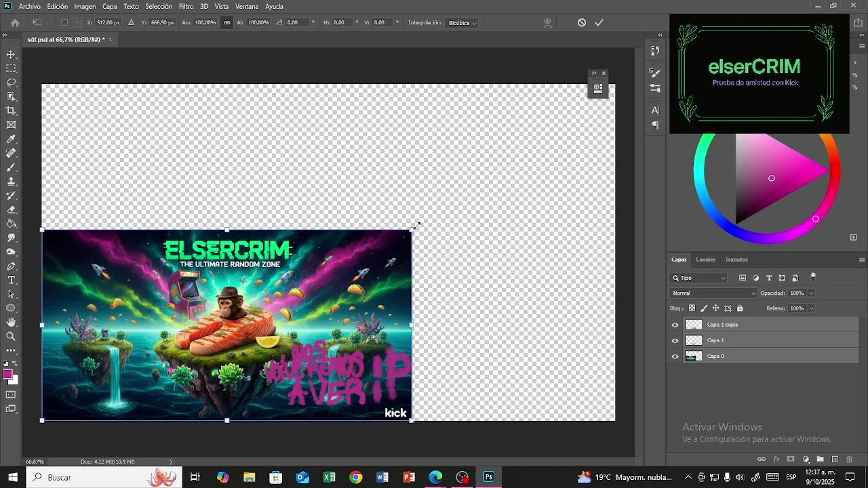
Task: Add a layer style (fx)
Action: point(776,460)
